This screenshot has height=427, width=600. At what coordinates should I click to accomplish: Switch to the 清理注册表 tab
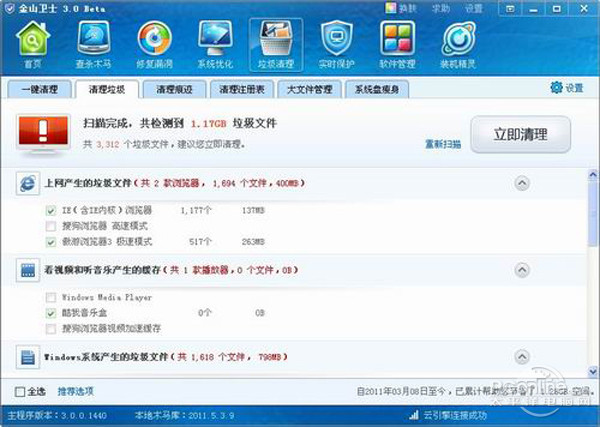click(242, 90)
